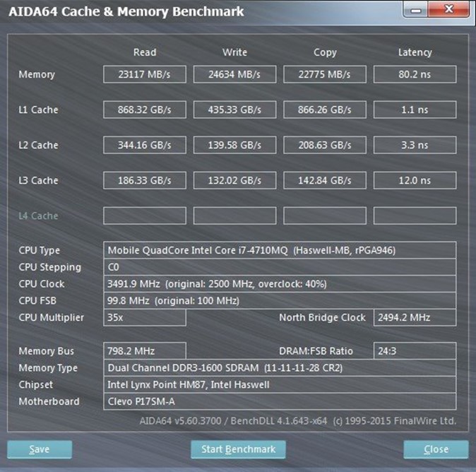The image size is (476, 472).
Task: Select the Memory Read 23117 MB/s field
Action: 145,74
